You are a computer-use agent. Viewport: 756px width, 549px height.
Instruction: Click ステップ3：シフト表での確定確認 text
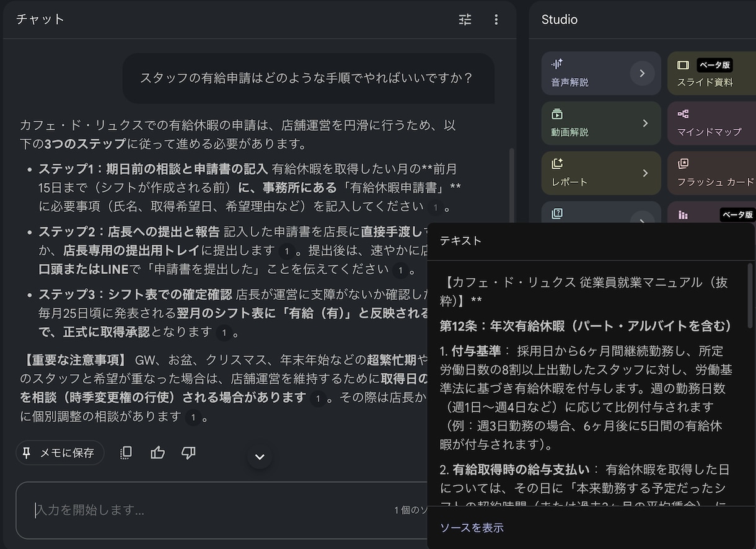click(x=135, y=294)
